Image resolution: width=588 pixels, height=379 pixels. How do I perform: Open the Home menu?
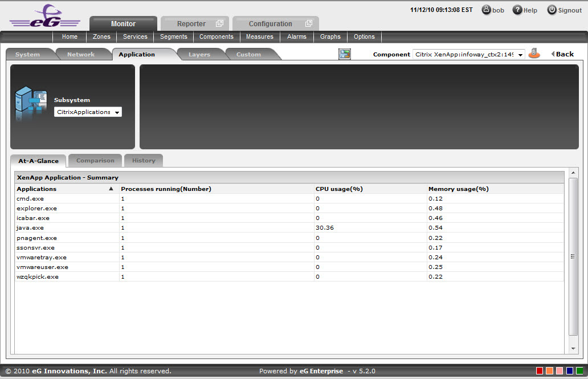point(70,37)
